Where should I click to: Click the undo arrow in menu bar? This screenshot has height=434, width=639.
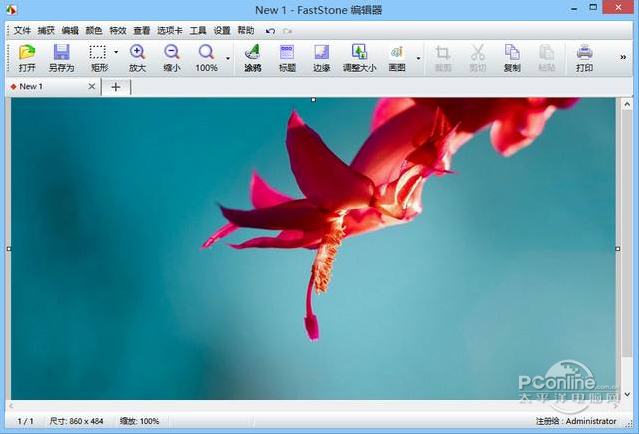(x=270, y=31)
